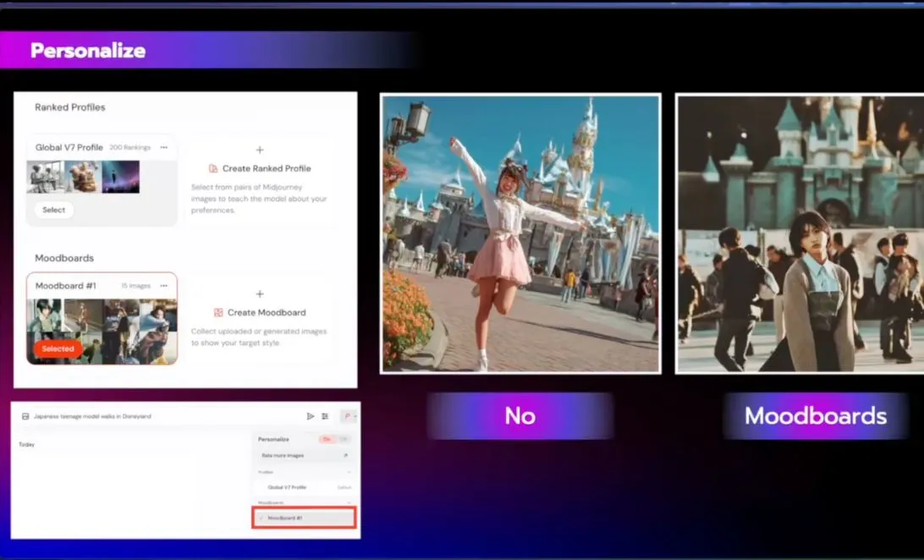Open the Global V7 Profile three-dots menu
Image resolution: width=924 pixels, height=560 pixels.
pos(164,147)
